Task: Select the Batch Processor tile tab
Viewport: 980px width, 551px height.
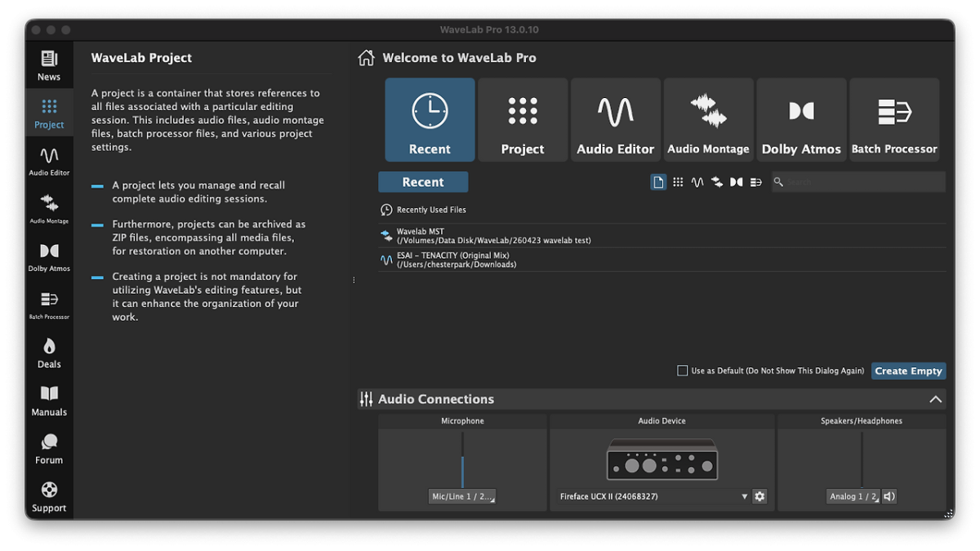Action: (894, 120)
